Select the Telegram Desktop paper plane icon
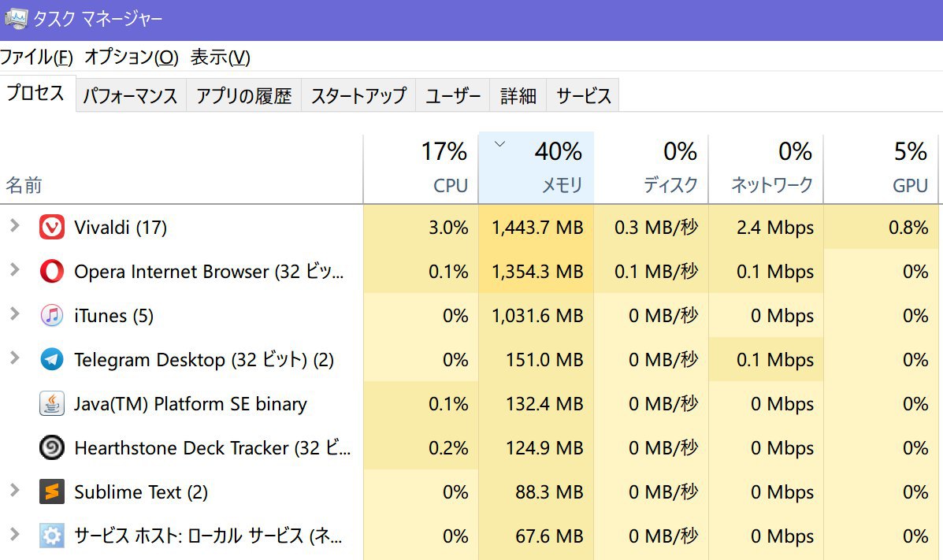 52,360
